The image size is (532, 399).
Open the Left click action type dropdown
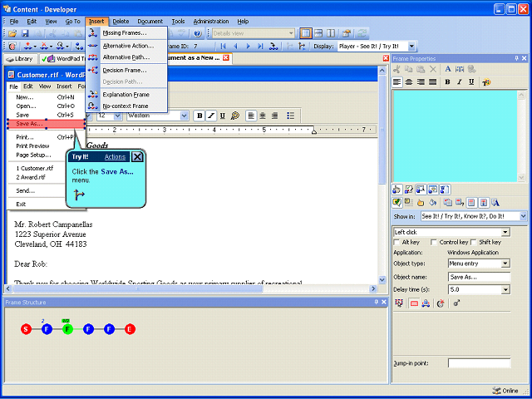point(505,233)
